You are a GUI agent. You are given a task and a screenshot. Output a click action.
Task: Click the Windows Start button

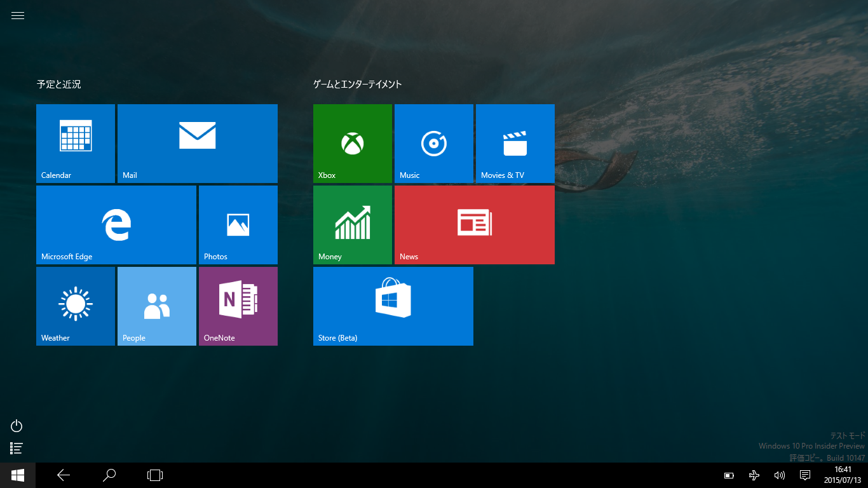pos(18,475)
